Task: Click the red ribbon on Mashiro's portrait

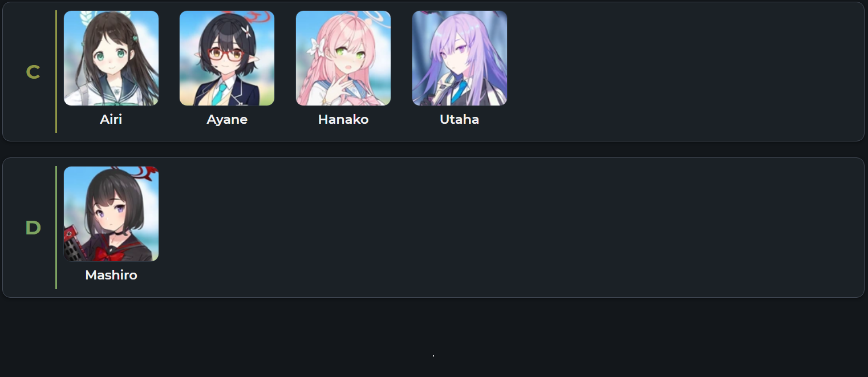Action: (107, 253)
